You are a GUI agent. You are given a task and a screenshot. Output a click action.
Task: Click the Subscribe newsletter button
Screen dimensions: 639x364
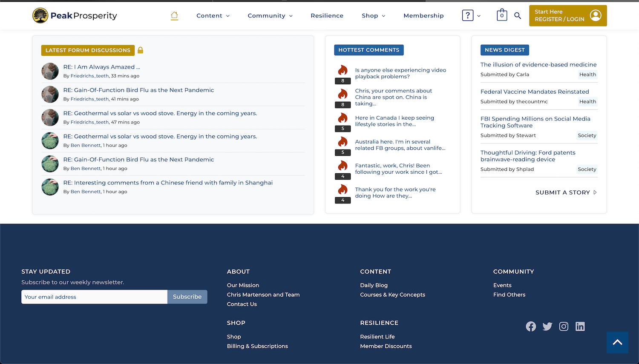point(187,297)
